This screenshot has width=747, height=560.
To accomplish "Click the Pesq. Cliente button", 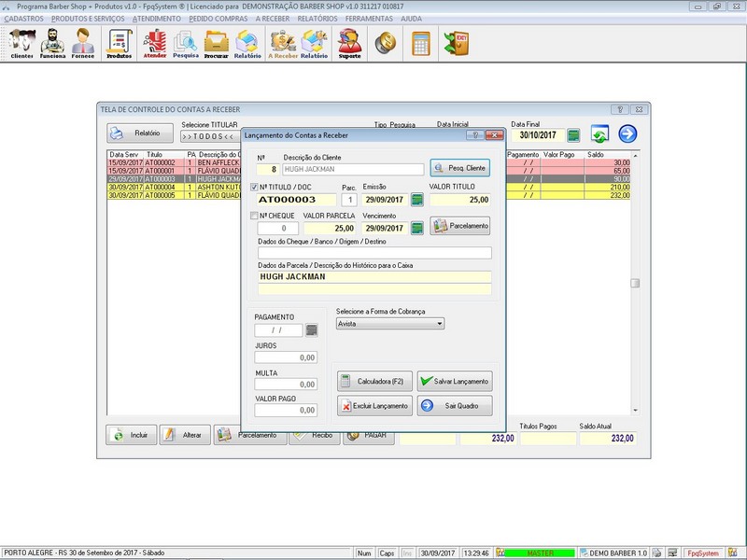I will [x=459, y=168].
